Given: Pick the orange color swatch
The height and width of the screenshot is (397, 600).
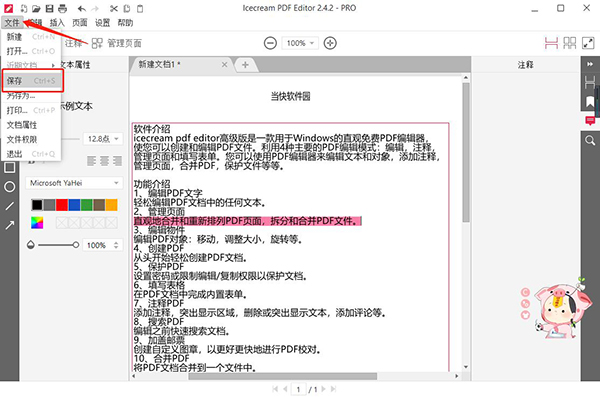Looking at the screenshot, I should (x=111, y=204).
